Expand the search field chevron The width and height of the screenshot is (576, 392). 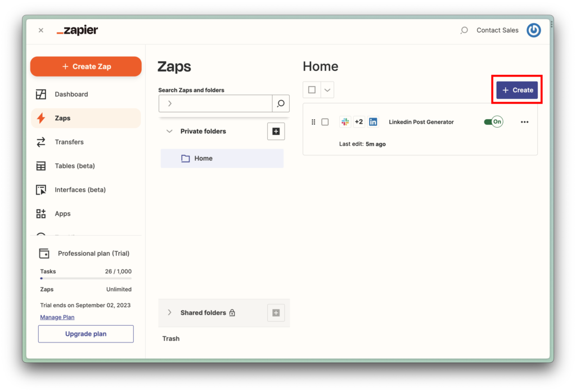[x=170, y=103]
